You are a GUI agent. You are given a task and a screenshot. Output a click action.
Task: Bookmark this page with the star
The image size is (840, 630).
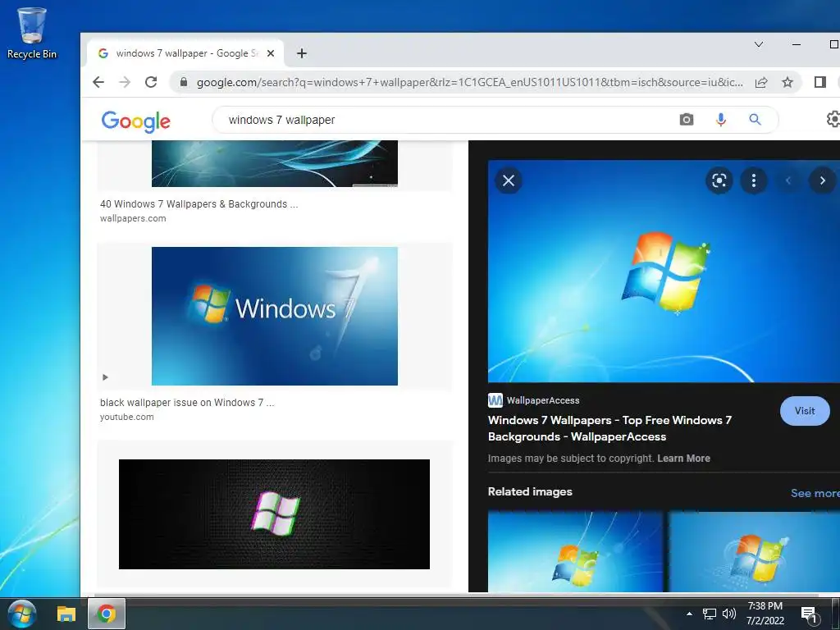pyautogui.click(x=787, y=82)
